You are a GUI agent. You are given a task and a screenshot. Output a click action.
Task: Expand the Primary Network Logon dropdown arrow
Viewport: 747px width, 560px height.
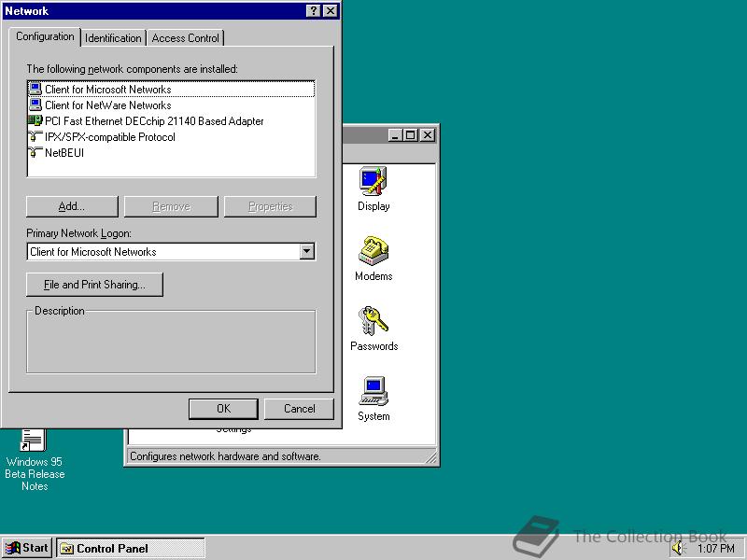307,251
